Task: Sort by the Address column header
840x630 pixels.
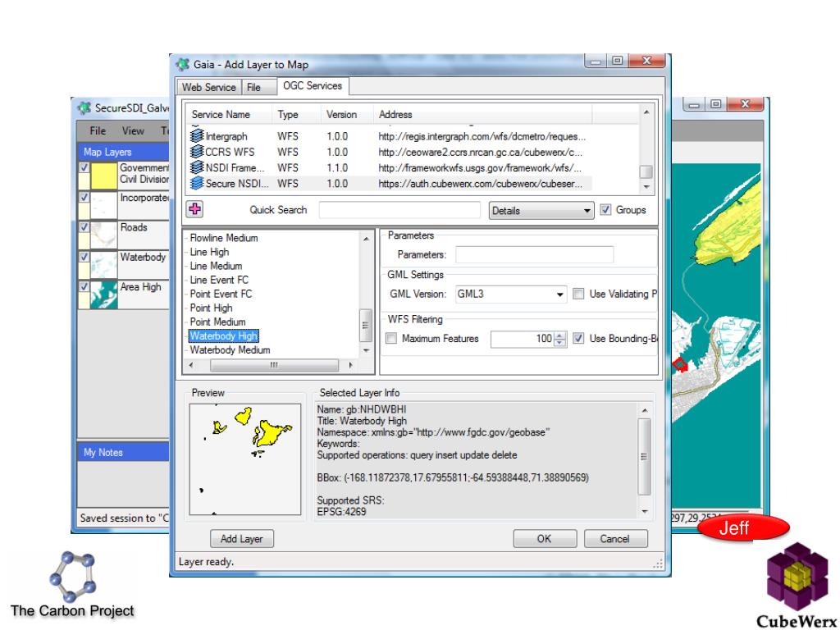Action: [x=482, y=115]
